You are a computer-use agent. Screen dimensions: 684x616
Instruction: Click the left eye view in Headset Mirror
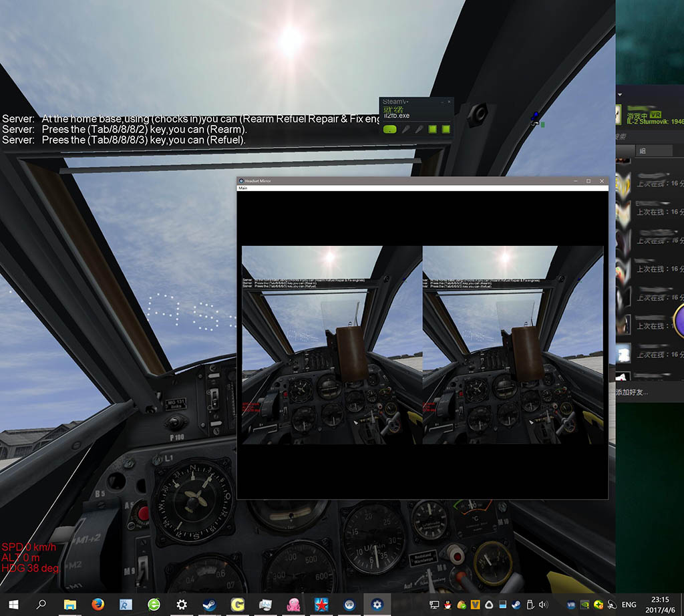(332, 345)
